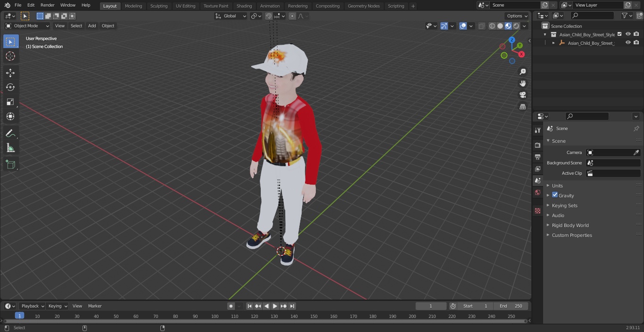The image size is (644, 332).
Task: Toggle viewport gizmos
Action: 444,26
